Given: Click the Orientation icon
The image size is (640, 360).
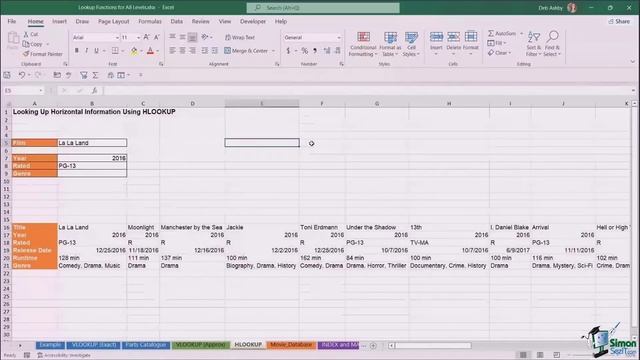Looking at the screenshot, I should pyautogui.click(x=205, y=37).
